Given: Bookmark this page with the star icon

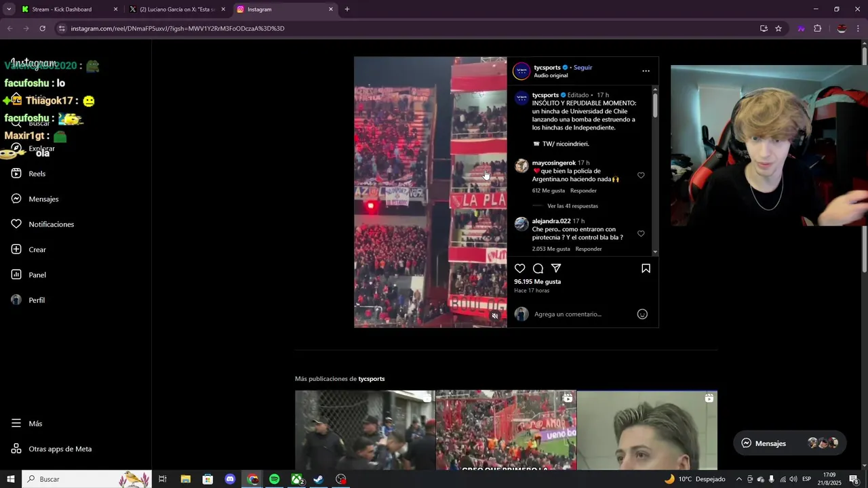Looking at the screenshot, I should (778, 28).
